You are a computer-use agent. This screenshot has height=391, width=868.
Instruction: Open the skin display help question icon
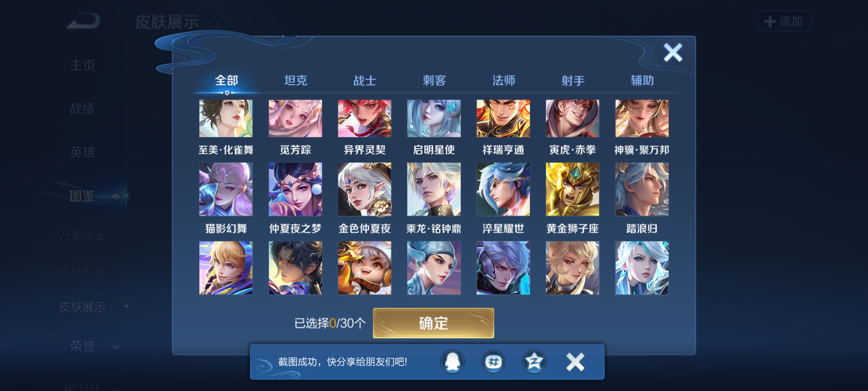pos(218,22)
